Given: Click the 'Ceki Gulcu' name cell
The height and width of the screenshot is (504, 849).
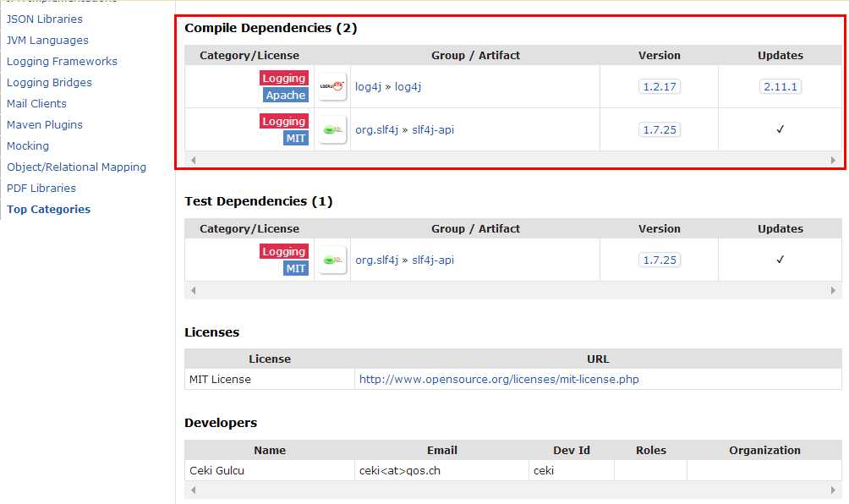Looking at the screenshot, I should tap(270, 470).
